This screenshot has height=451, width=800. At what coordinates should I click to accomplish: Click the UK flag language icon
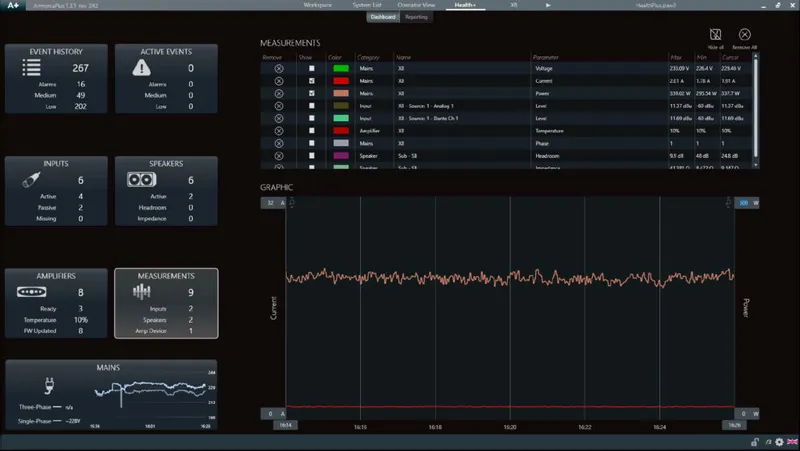pos(792,442)
